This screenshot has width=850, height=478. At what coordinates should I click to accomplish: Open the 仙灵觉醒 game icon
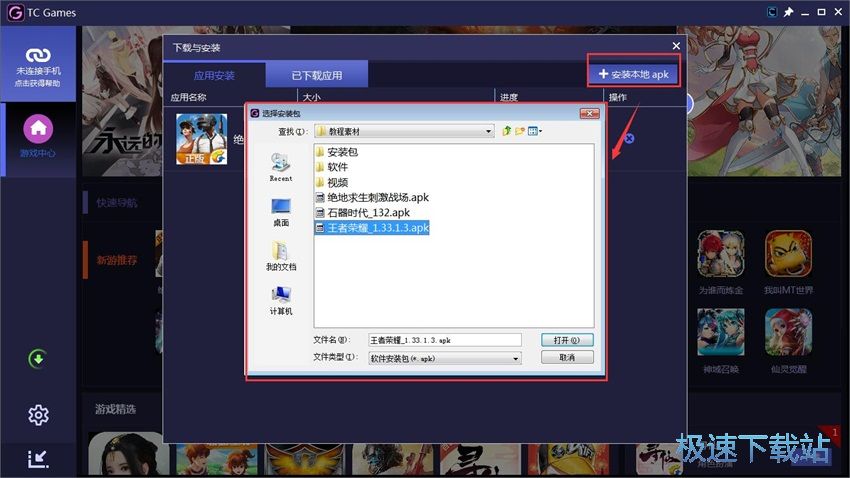(788, 332)
